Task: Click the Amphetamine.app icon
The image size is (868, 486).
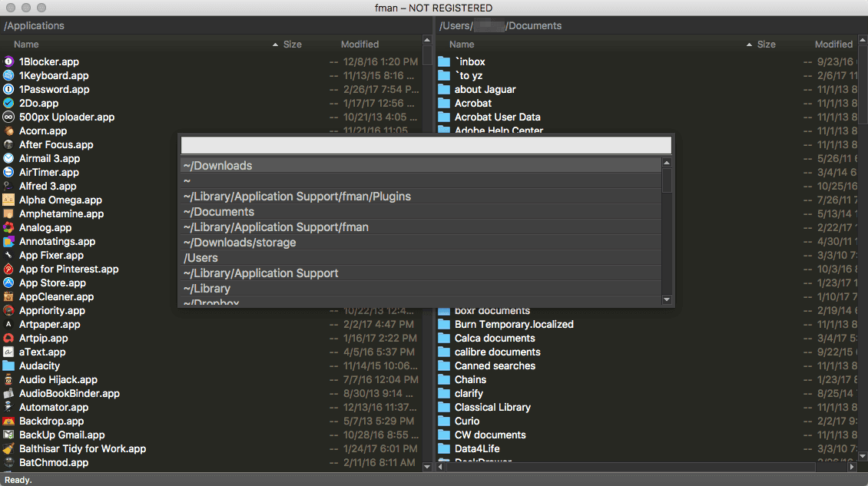Action: coord(8,213)
